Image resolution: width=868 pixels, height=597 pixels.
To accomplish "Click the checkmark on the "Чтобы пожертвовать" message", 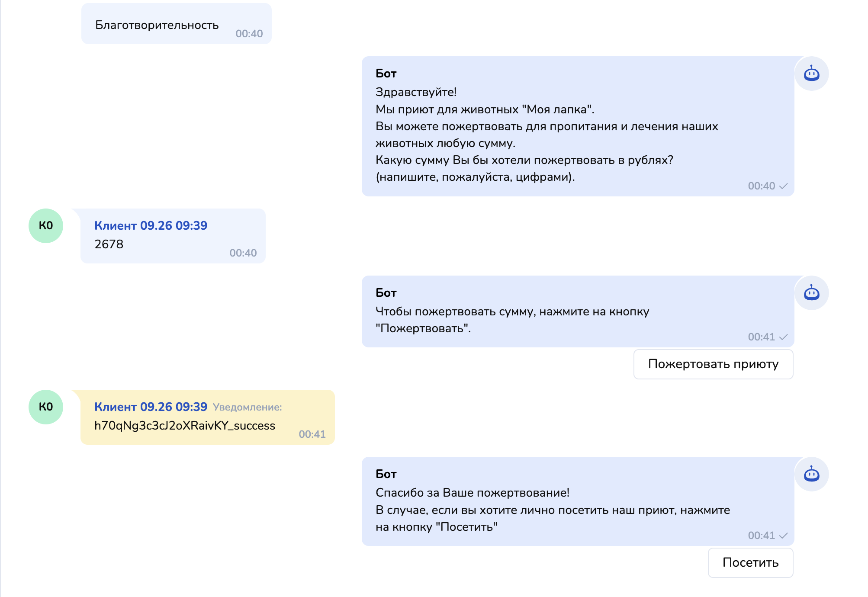I will (x=783, y=337).
